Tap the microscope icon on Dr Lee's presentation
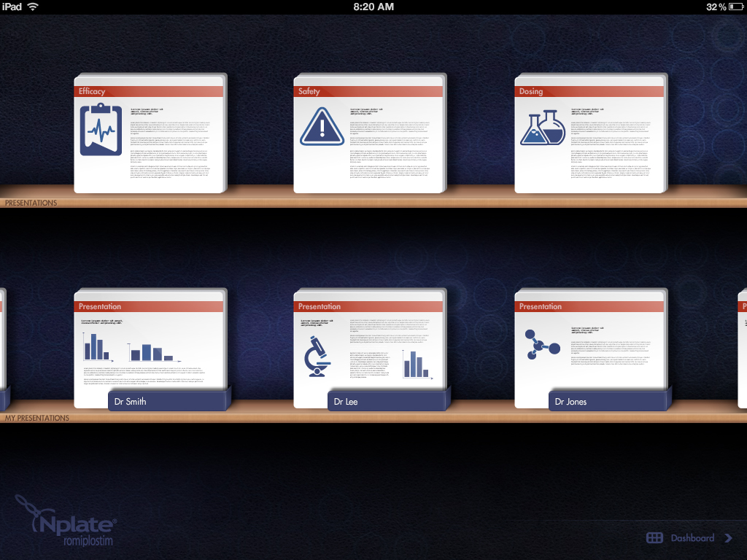The width and height of the screenshot is (747, 560). tap(317, 357)
